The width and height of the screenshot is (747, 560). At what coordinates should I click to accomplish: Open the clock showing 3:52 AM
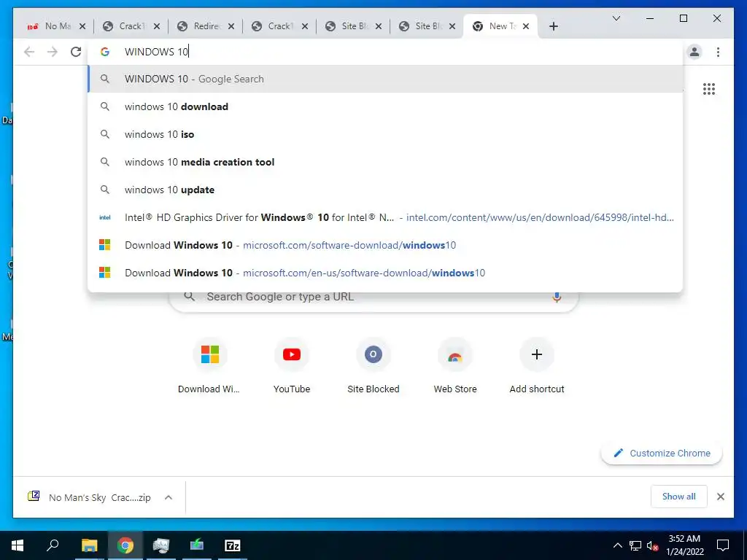tap(684, 545)
